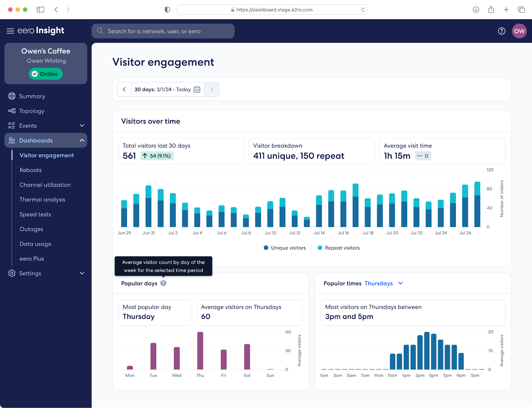This screenshot has width=532, height=408.
Task: Open the Thursdays day dropdown
Action: [x=384, y=283]
